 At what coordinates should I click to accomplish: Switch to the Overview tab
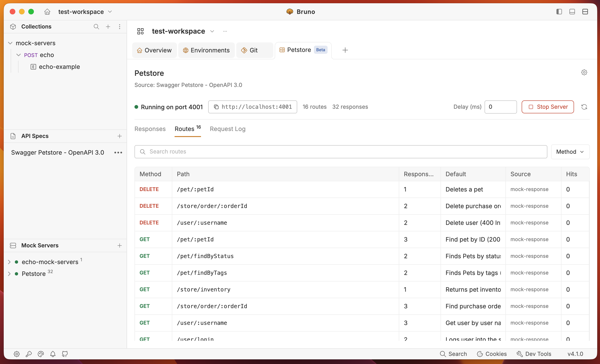154,50
